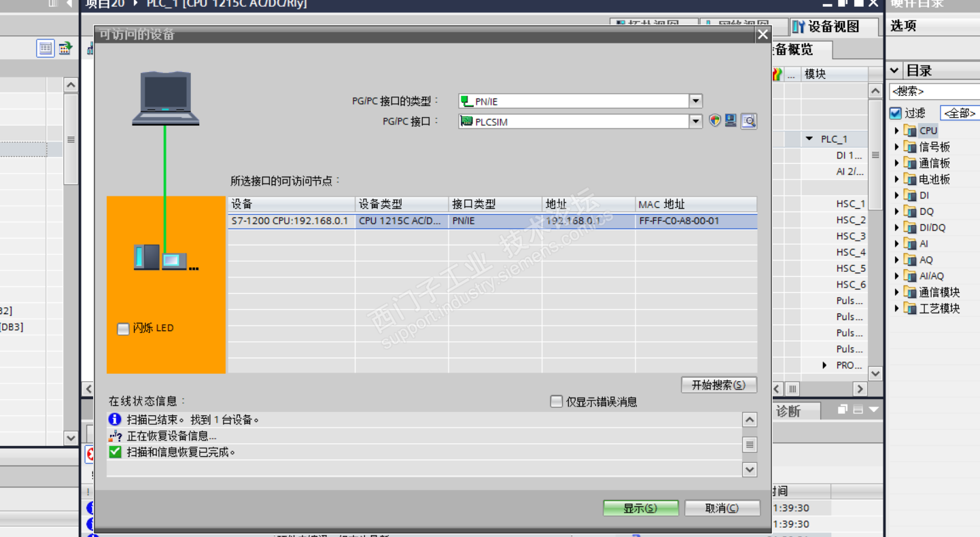Click the Windows security shield icon beside PLCSIM
The width and height of the screenshot is (980, 537).
coord(714,121)
